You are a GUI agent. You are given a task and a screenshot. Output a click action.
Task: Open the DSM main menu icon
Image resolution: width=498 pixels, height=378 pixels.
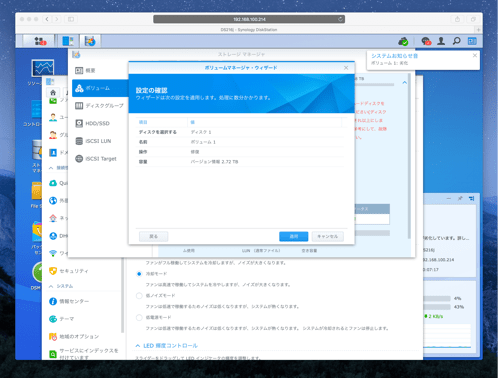point(41,41)
